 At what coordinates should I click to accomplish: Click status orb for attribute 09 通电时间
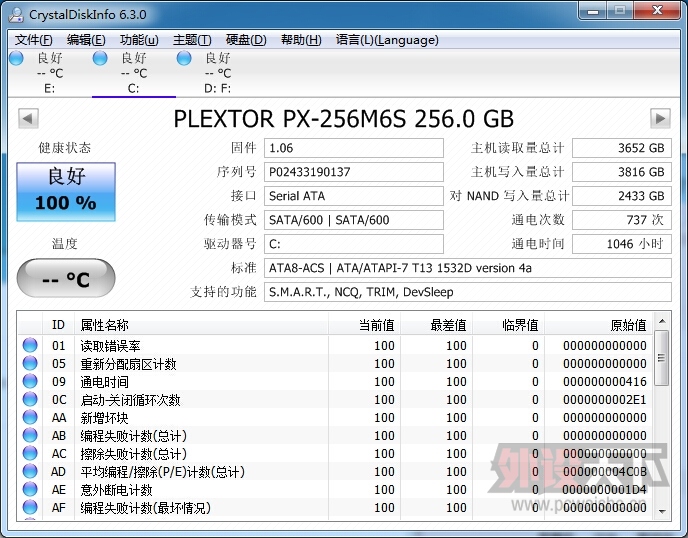coord(30,382)
